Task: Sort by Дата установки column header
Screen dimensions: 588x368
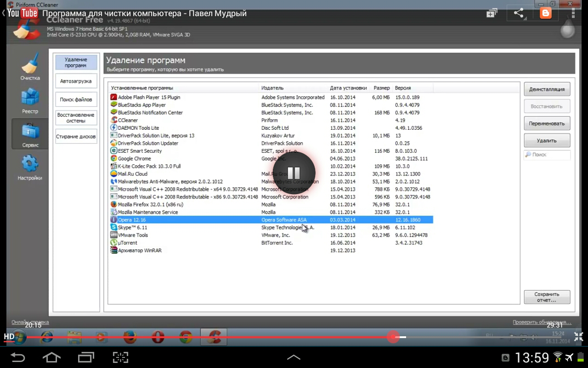Action: [348, 88]
